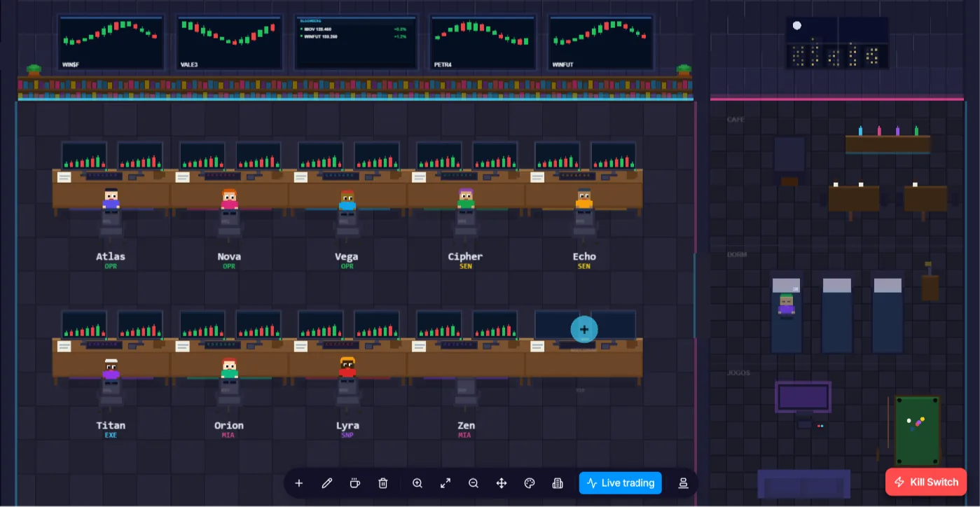The image size is (980, 507).
Task: Click the zoom in magnifier icon
Action: (x=417, y=483)
